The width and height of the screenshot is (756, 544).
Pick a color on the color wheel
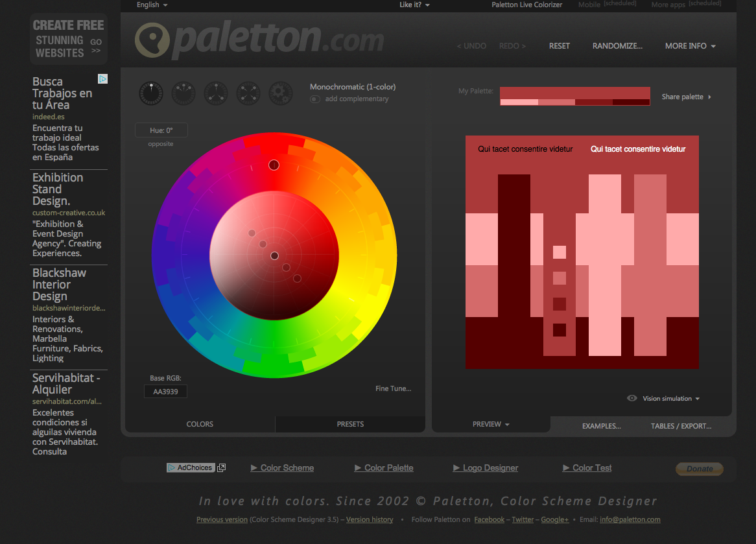pos(274,165)
